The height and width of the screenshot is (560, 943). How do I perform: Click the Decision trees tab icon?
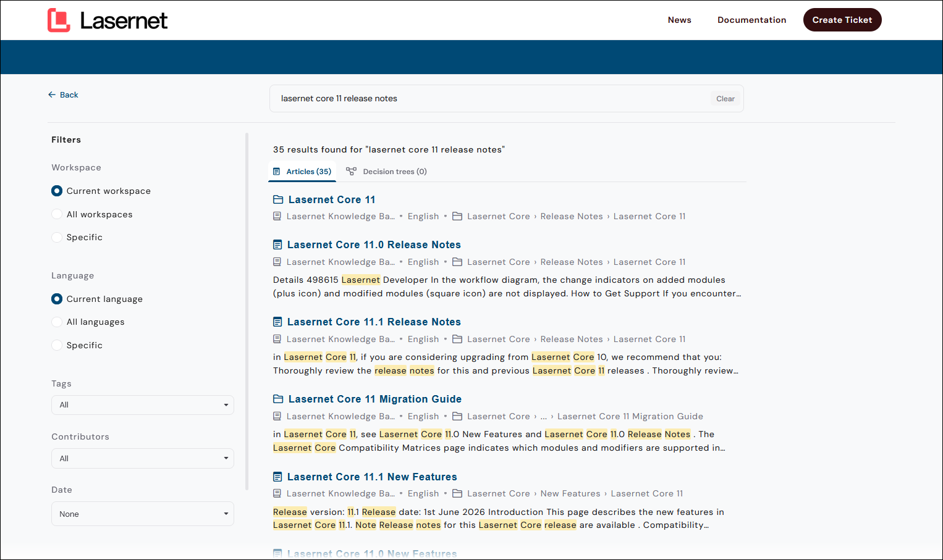click(x=351, y=172)
